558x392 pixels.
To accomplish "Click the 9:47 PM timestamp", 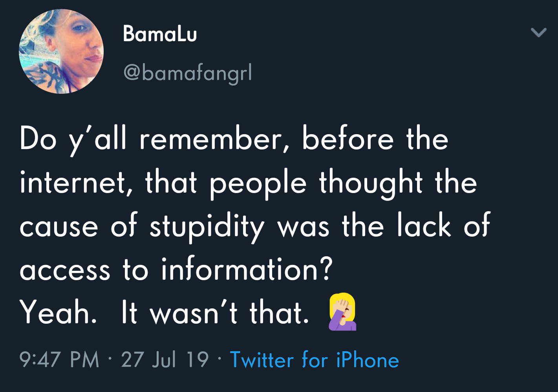I will pyautogui.click(x=59, y=359).
